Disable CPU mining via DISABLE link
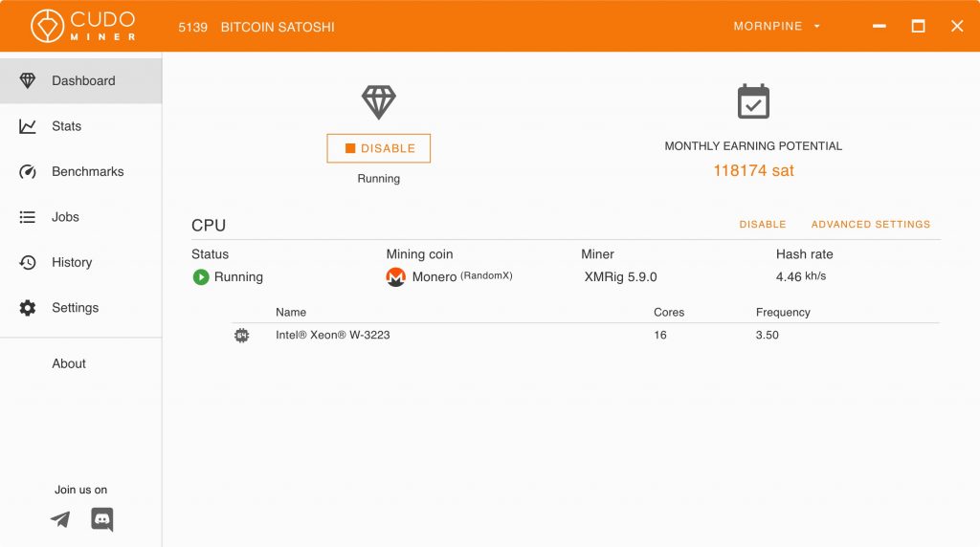This screenshot has width=980, height=547. (x=763, y=224)
